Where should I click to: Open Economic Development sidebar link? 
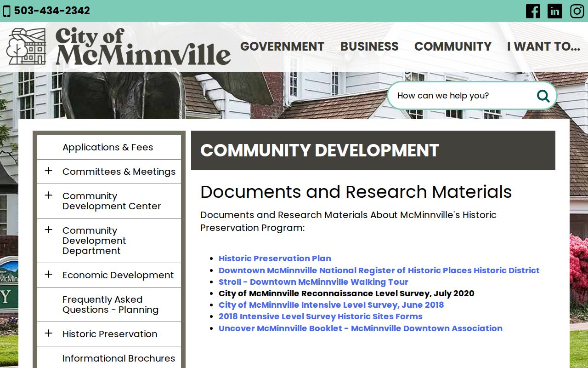[x=118, y=275]
